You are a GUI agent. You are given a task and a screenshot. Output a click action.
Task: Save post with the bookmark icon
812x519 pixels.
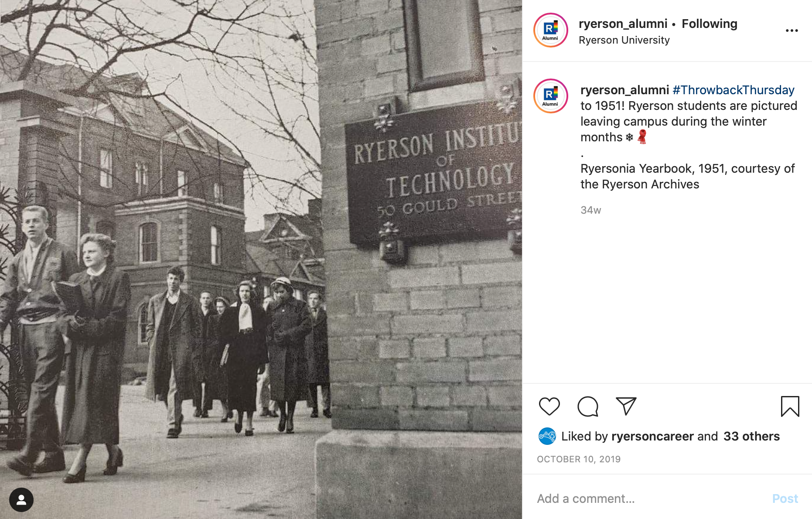coord(790,406)
